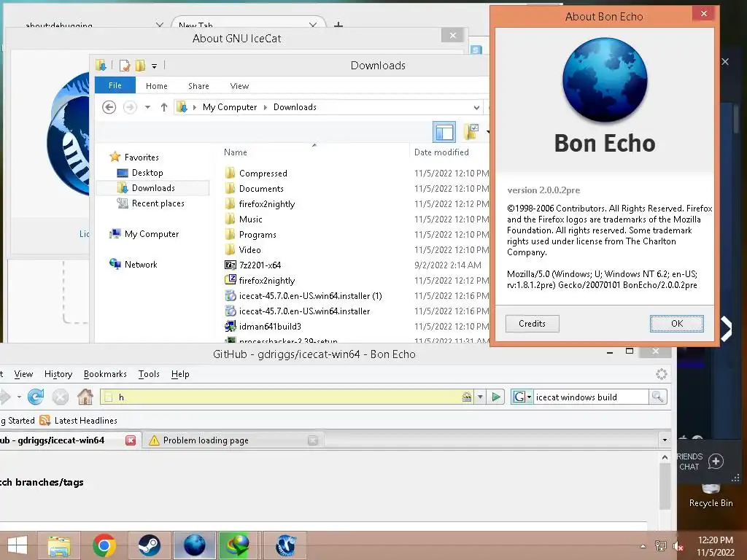Screen dimensions: 747x560
Task: Open the View ribbon tab in Explorer
Action: 239,86
